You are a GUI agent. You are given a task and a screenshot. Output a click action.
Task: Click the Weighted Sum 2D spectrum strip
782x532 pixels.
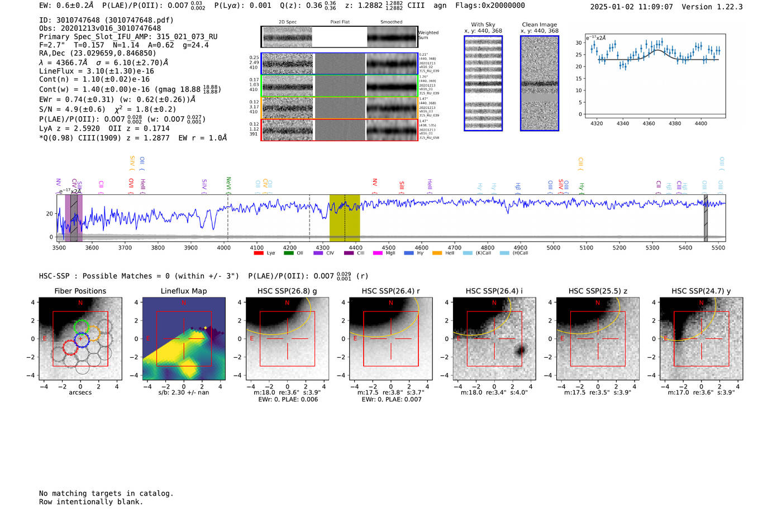(340, 37)
